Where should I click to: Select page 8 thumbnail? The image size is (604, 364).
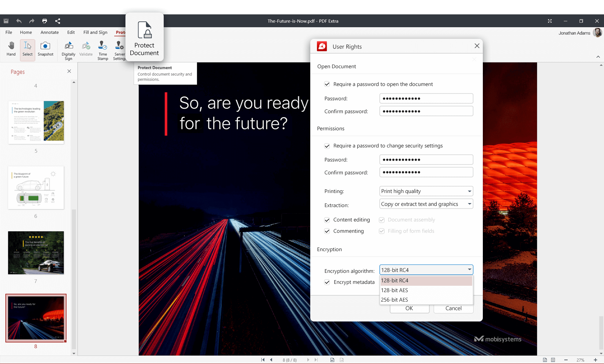36,318
